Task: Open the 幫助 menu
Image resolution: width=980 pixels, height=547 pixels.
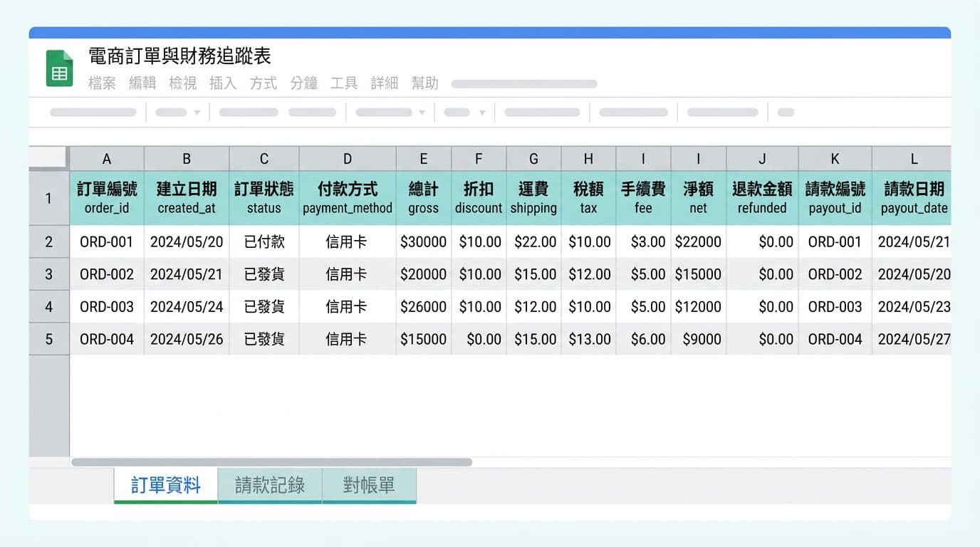Action: pyautogui.click(x=425, y=83)
